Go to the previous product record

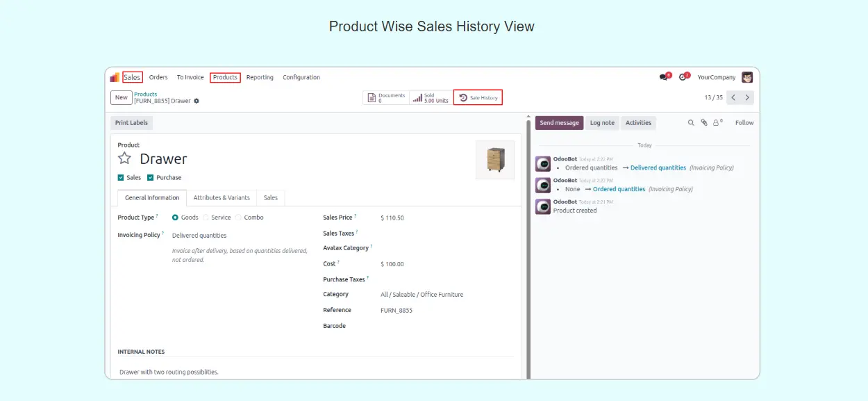pos(733,98)
